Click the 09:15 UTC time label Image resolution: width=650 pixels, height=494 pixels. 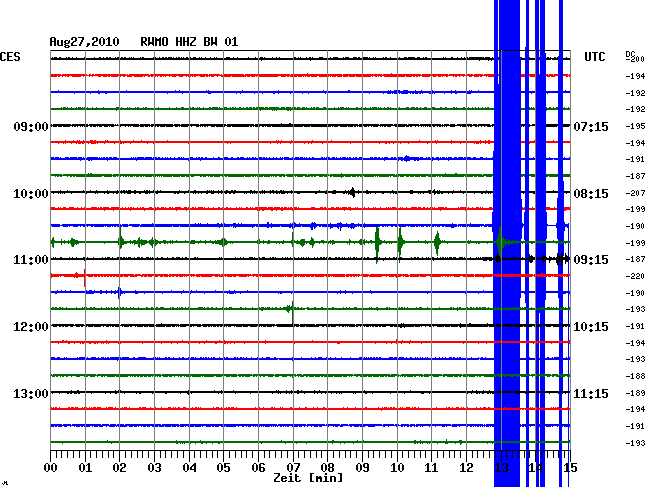point(591,260)
